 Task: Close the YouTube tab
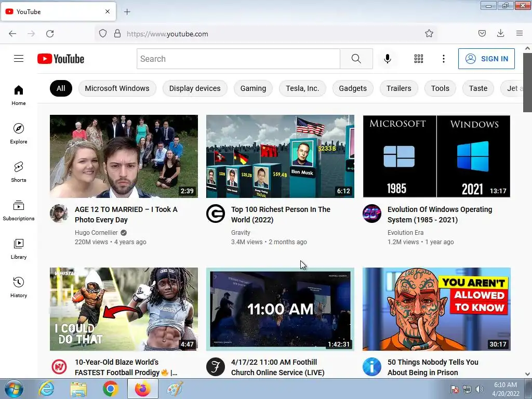tap(108, 11)
